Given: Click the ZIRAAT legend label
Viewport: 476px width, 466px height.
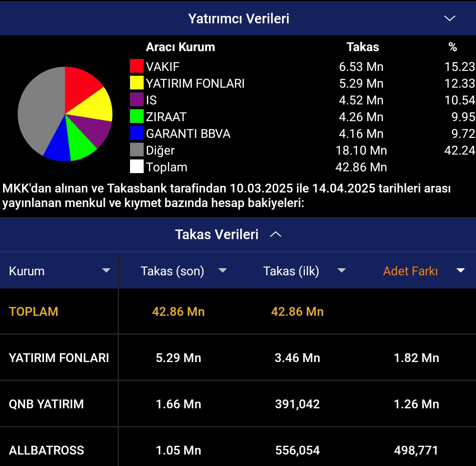Looking at the screenshot, I should coord(166,117).
